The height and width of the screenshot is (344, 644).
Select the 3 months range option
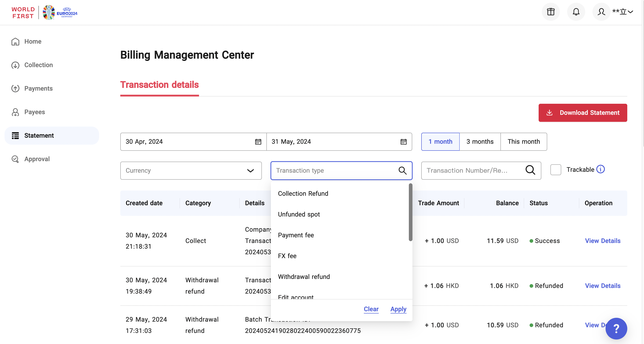pos(480,142)
